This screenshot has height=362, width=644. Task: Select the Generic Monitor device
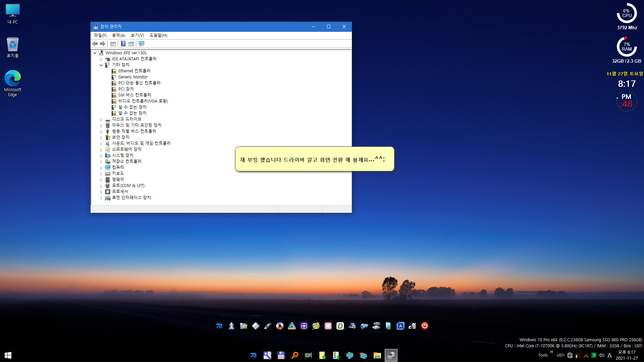coord(133,77)
